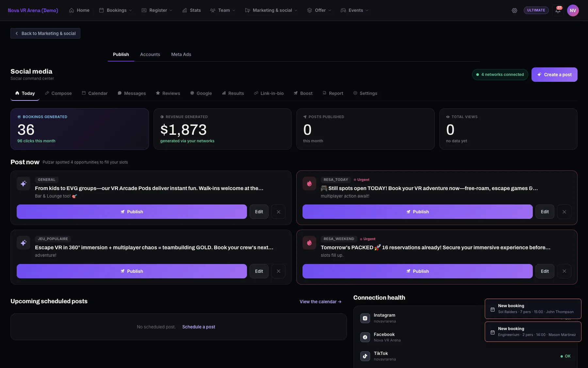
Task: Publish the RESA_TODAY spots open post
Action: [417, 212]
